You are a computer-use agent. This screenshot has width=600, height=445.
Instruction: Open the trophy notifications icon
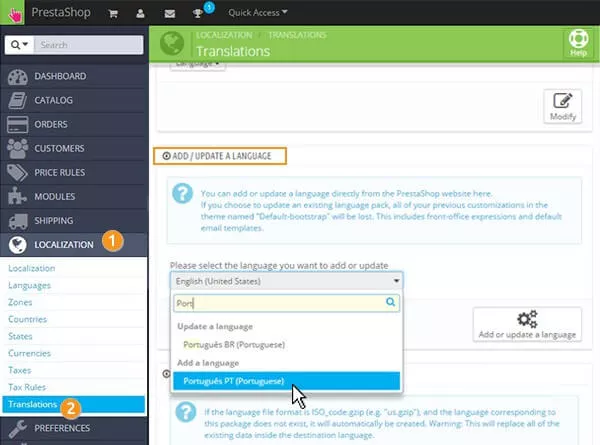[x=198, y=14]
